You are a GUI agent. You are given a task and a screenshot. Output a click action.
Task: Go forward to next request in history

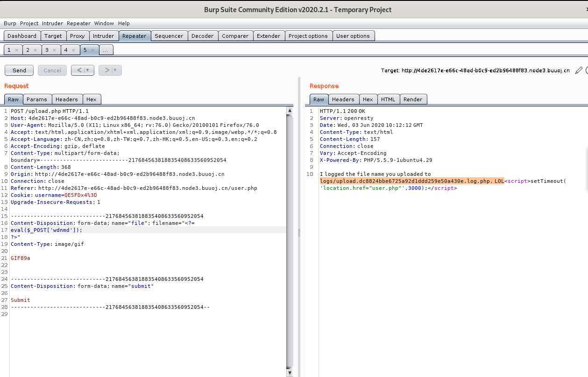pyautogui.click(x=107, y=70)
